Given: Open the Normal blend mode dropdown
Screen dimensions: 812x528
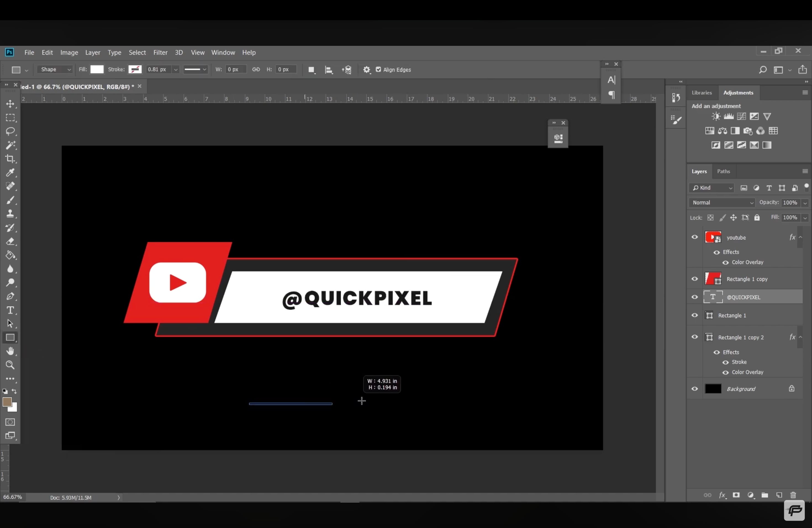Looking at the screenshot, I should tap(722, 203).
